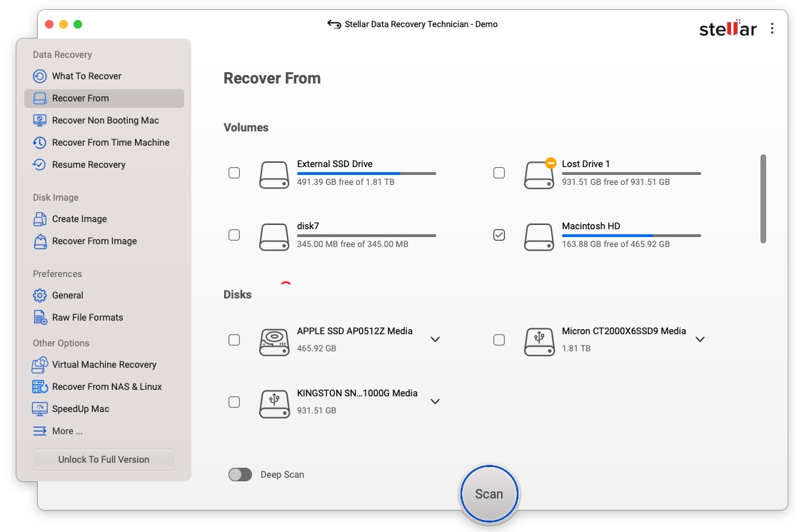Image resolution: width=804 pixels, height=532 pixels.
Task: Click the Macintosh HD volume name
Action: click(x=591, y=226)
